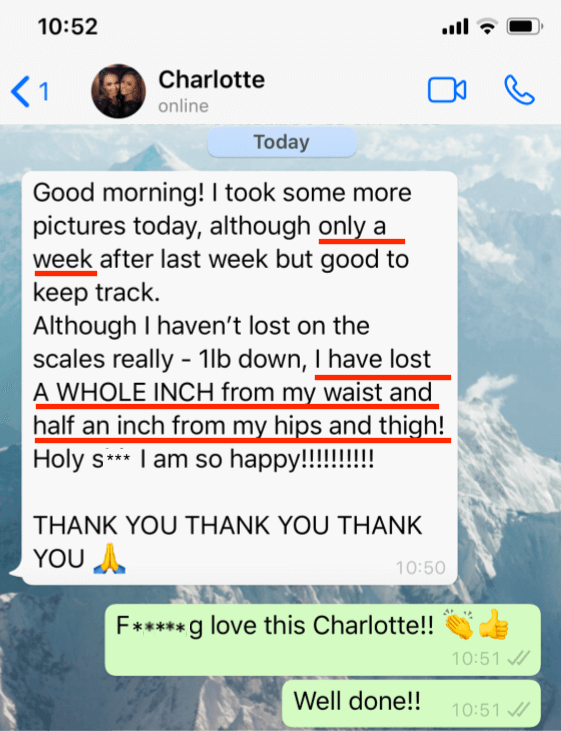Start a voice call with Charlotte
This screenshot has width=561, height=731.
coord(519,90)
